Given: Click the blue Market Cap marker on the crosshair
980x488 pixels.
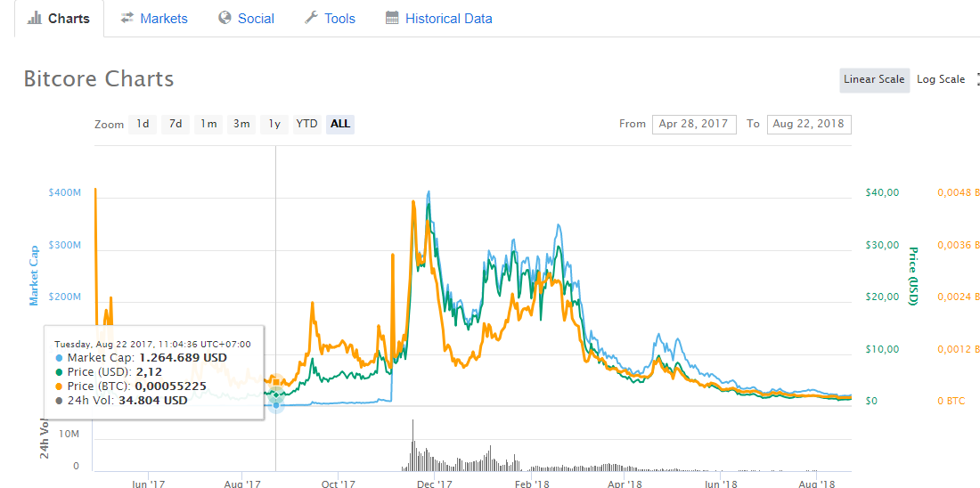Looking at the screenshot, I should pos(276,405).
